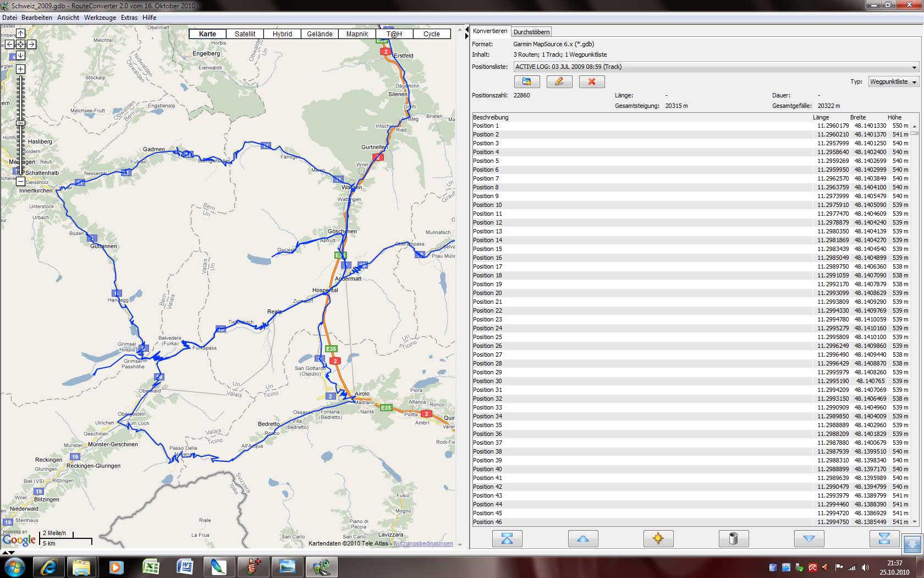Image resolution: width=924 pixels, height=578 pixels.
Task: Open the Werkzeuge menu
Action: (100, 18)
